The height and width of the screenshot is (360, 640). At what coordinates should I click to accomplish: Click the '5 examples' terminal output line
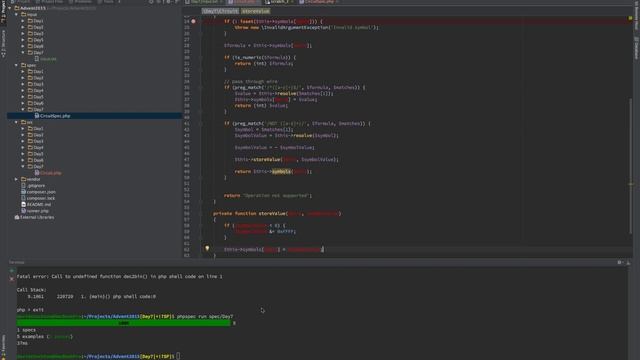[x=44, y=336]
